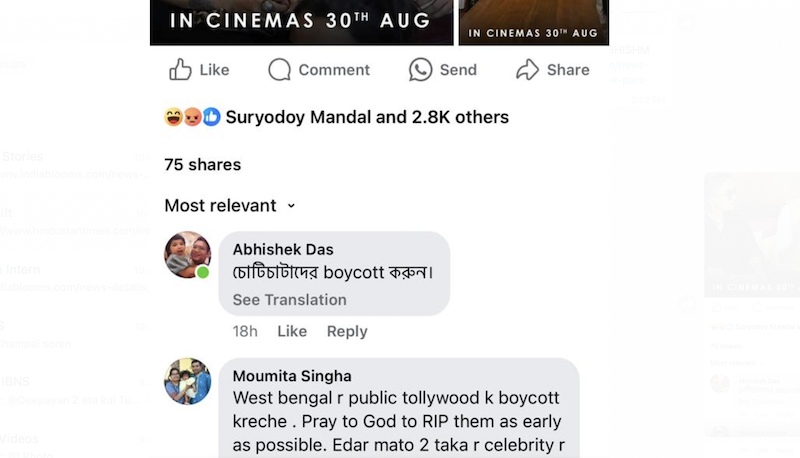This screenshot has width=800, height=458.
Task: Open Moumita Singha's name link
Action: (292, 376)
